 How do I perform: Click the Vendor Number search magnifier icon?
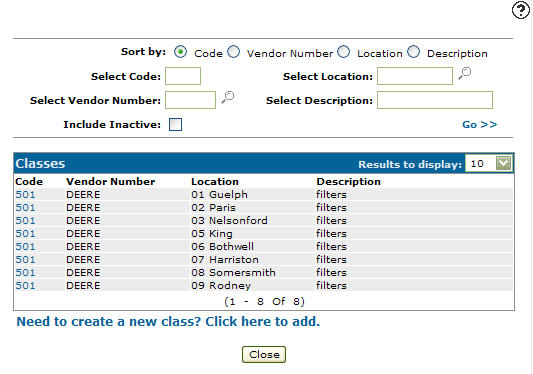tap(227, 98)
